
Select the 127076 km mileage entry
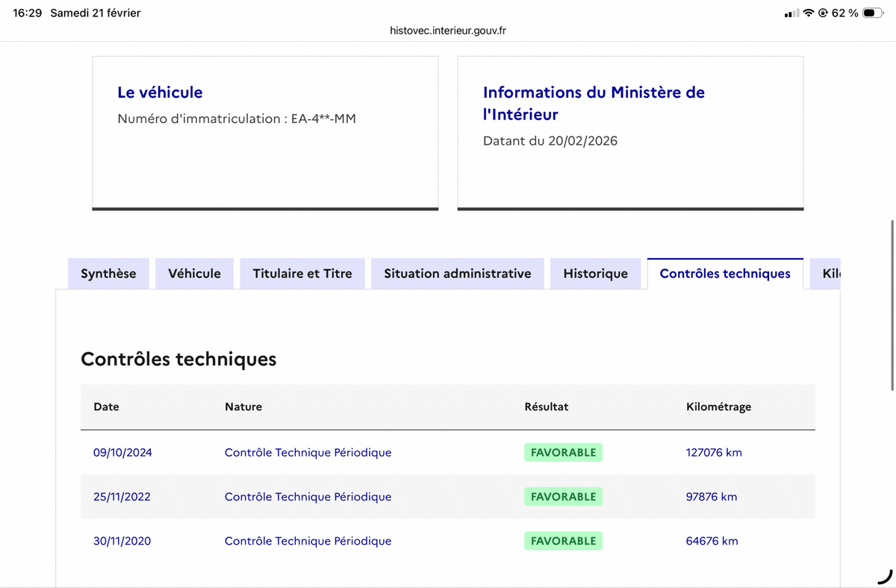click(x=714, y=452)
